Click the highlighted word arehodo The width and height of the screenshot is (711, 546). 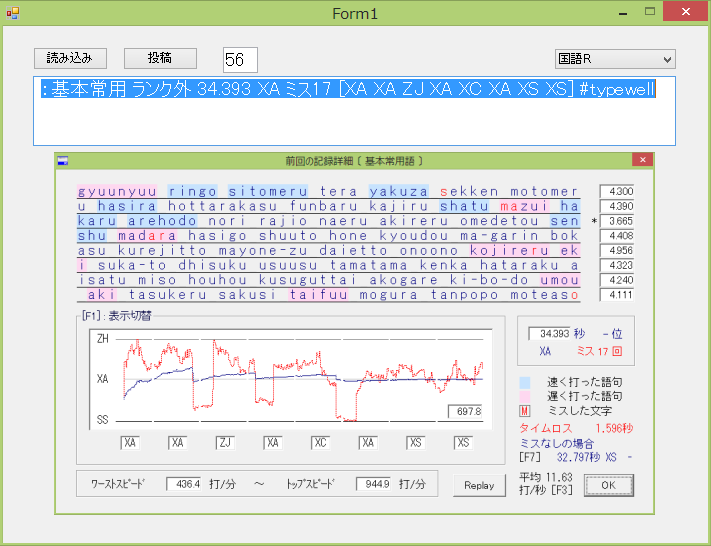point(162,221)
